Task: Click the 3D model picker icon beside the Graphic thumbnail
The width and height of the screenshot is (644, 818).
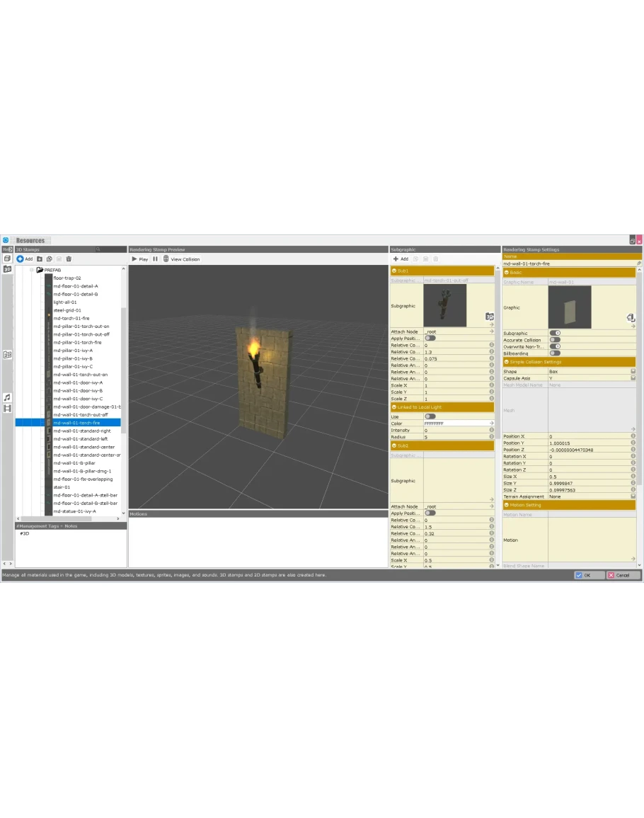Action: pos(631,318)
